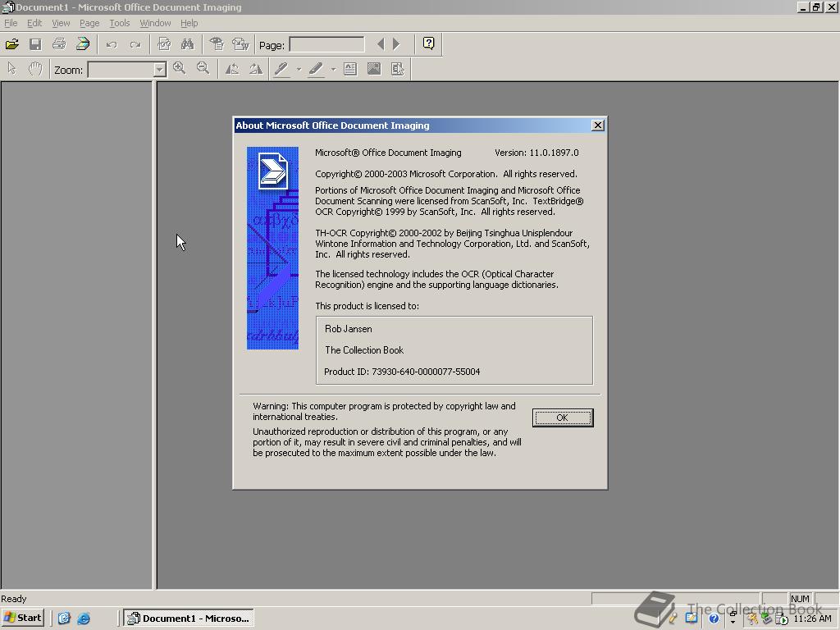Click the Document1 taskbar button
840x630 pixels.
[x=189, y=619]
